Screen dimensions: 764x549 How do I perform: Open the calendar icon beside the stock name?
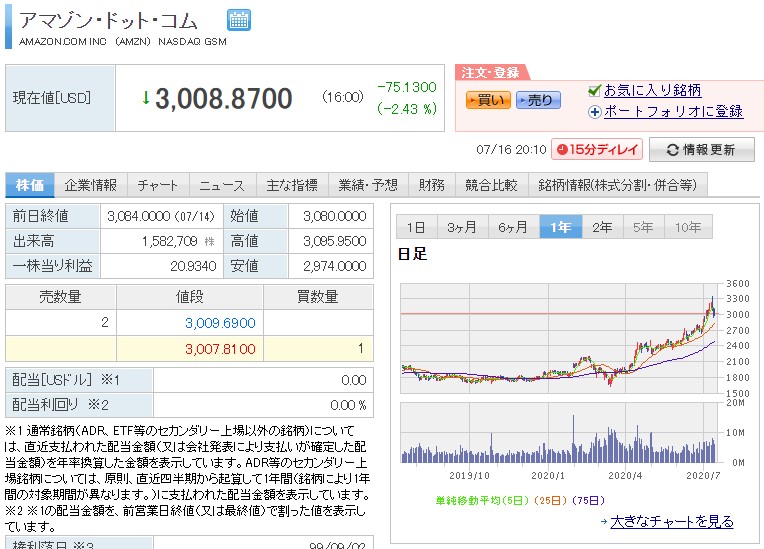tap(239, 20)
